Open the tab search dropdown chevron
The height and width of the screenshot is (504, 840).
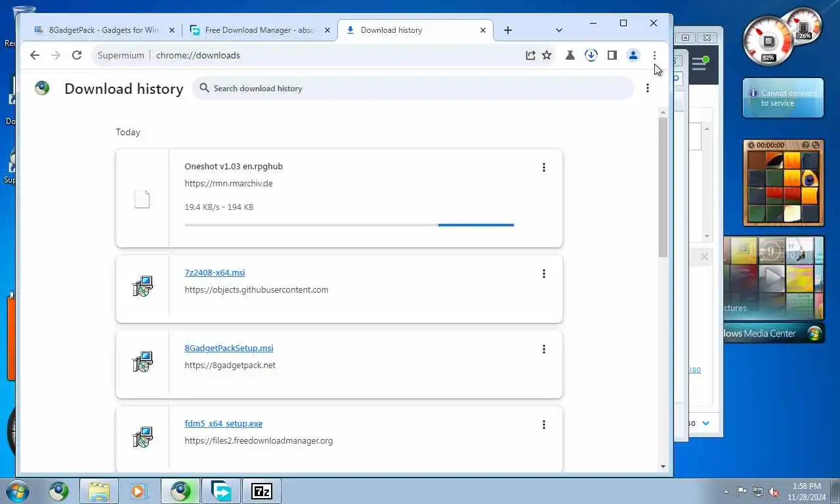tap(559, 30)
